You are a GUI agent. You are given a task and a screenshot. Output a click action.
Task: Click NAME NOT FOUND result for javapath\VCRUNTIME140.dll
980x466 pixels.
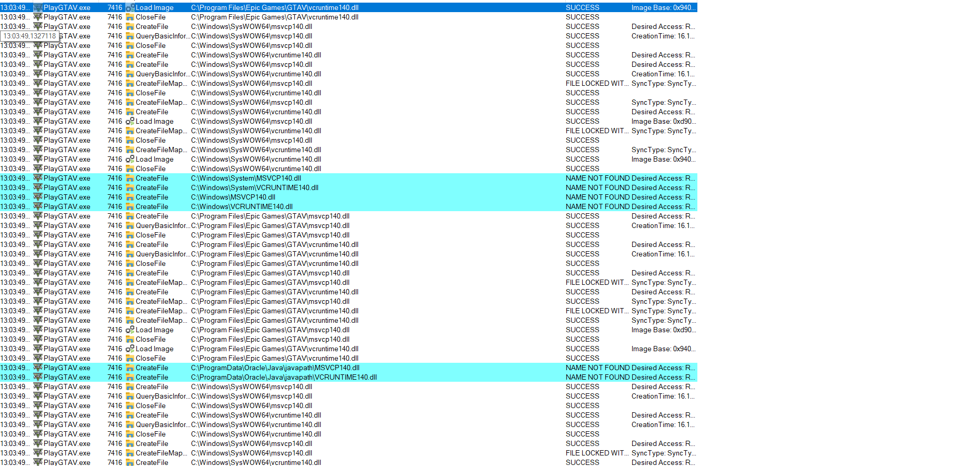(x=598, y=378)
